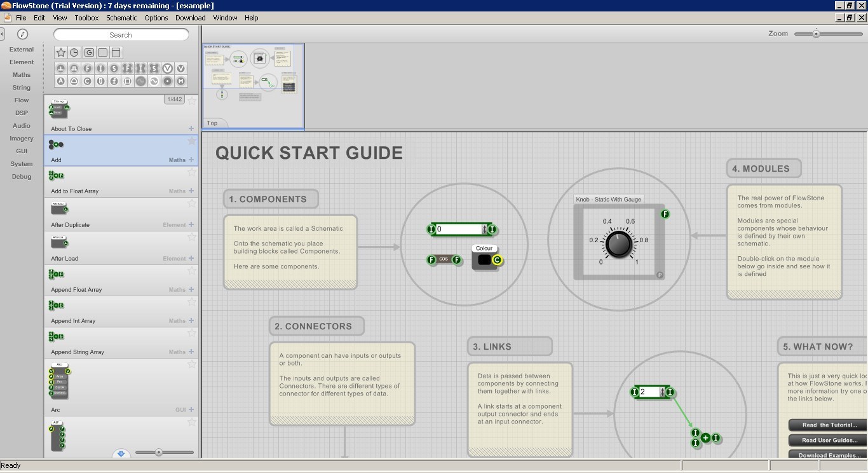
Task: Filter by Trigger connector type icon
Action: [x=61, y=68]
